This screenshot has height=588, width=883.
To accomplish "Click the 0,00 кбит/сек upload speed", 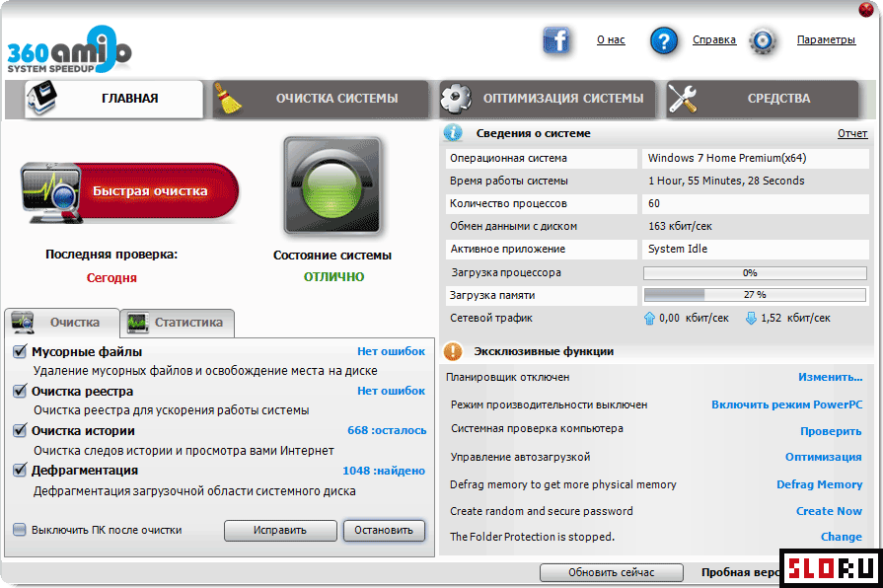I will click(x=694, y=319).
